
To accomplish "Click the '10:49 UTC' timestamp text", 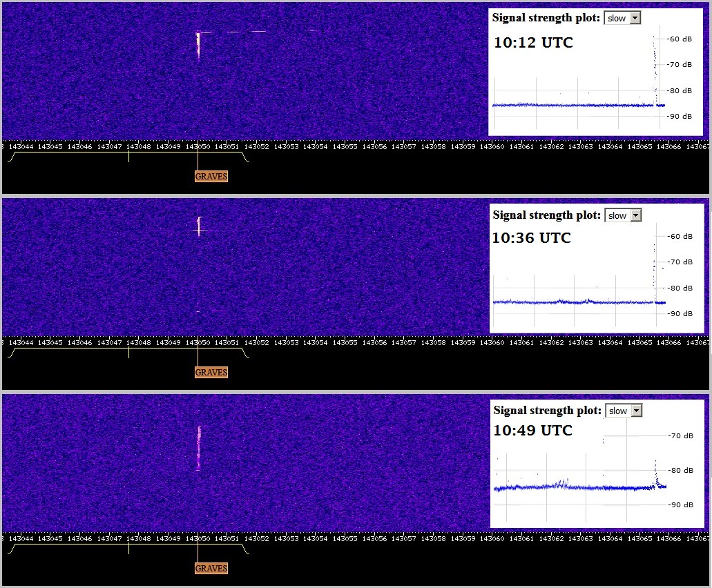I will pyautogui.click(x=532, y=430).
